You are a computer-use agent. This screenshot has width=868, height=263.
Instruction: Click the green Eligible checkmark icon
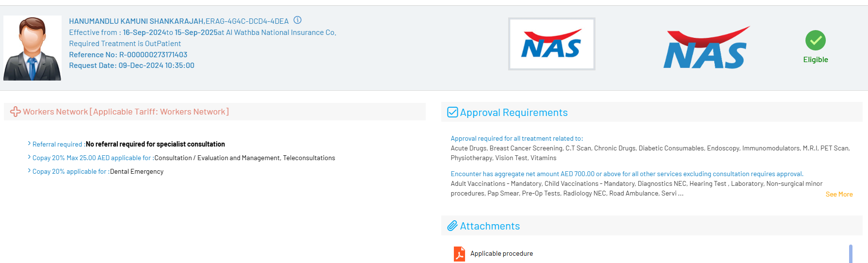point(816,40)
